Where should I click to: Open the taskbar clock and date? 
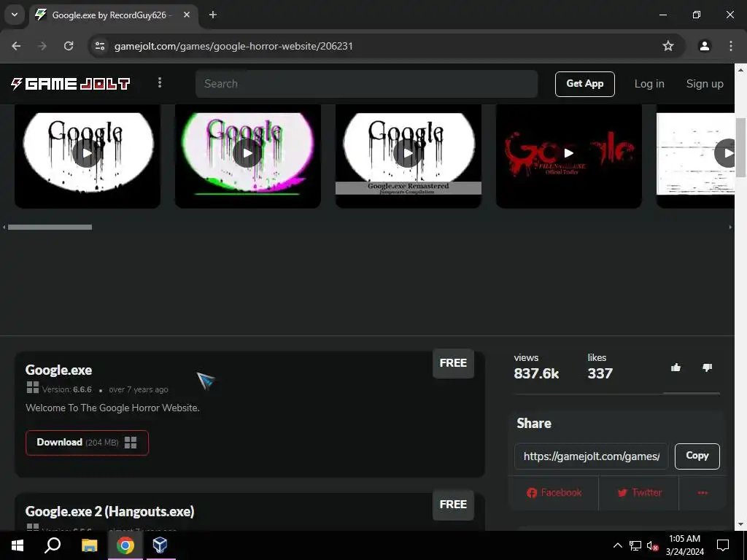click(684, 545)
